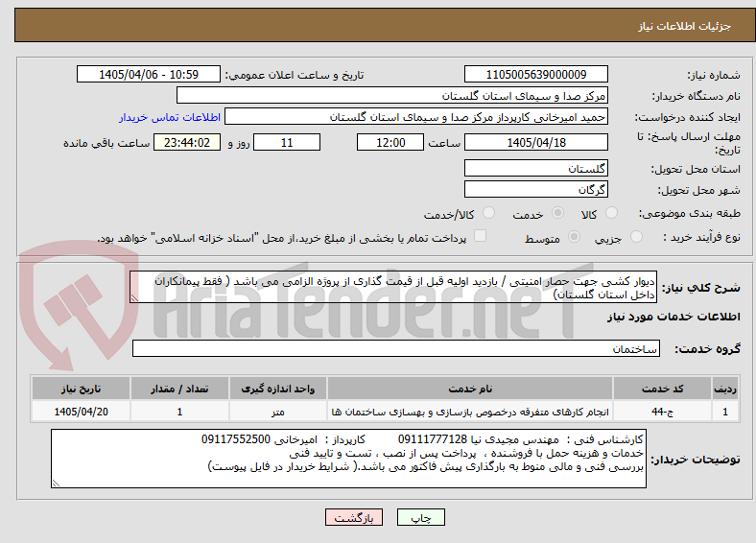
Task: Click the label شهر محل تحویل
Action: pyautogui.click(x=699, y=191)
